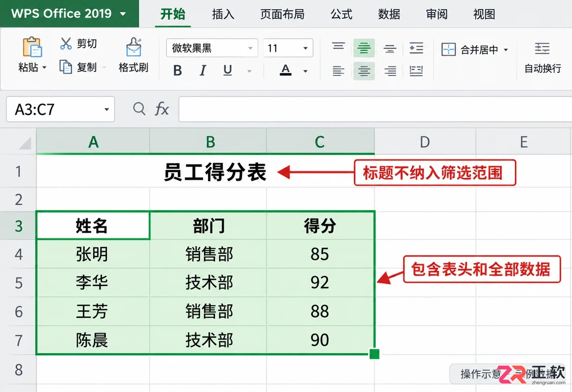Click the select-all corner triangle
Image resolution: width=572 pixels, height=392 pixels.
pyautogui.click(x=25, y=143)
